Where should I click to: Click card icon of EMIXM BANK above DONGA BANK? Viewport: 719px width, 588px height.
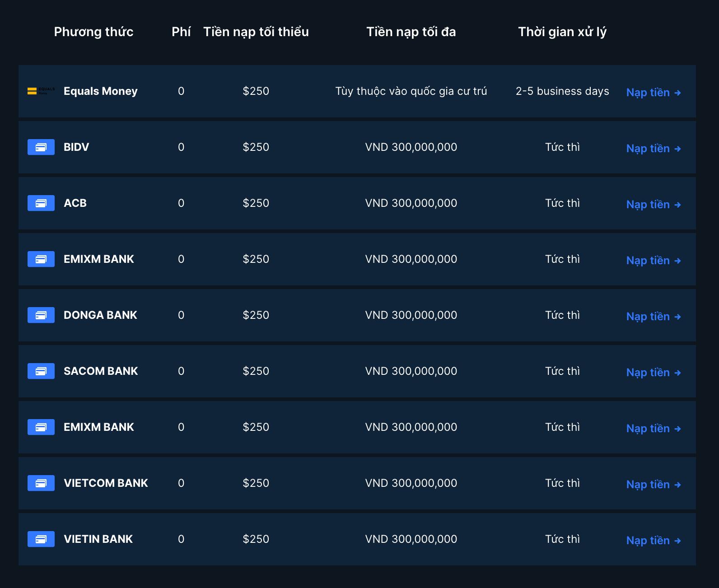[x=41, y=259]
